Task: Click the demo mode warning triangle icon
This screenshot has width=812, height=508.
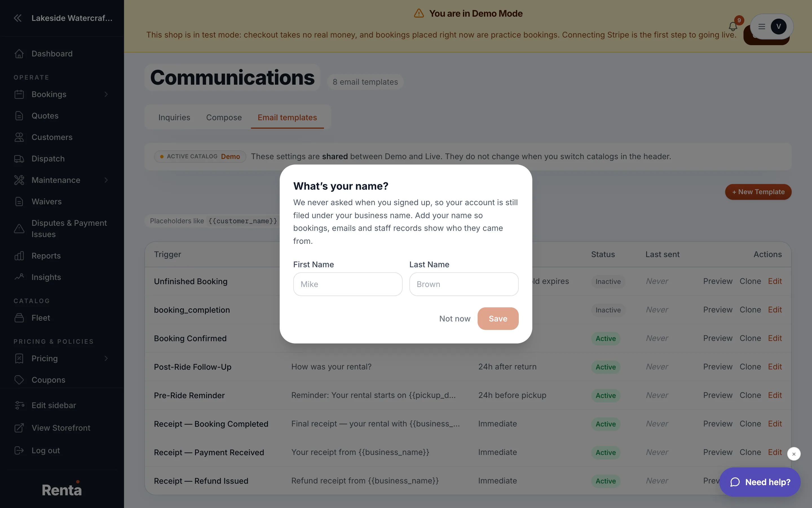Action: click(x=419, y=14)
